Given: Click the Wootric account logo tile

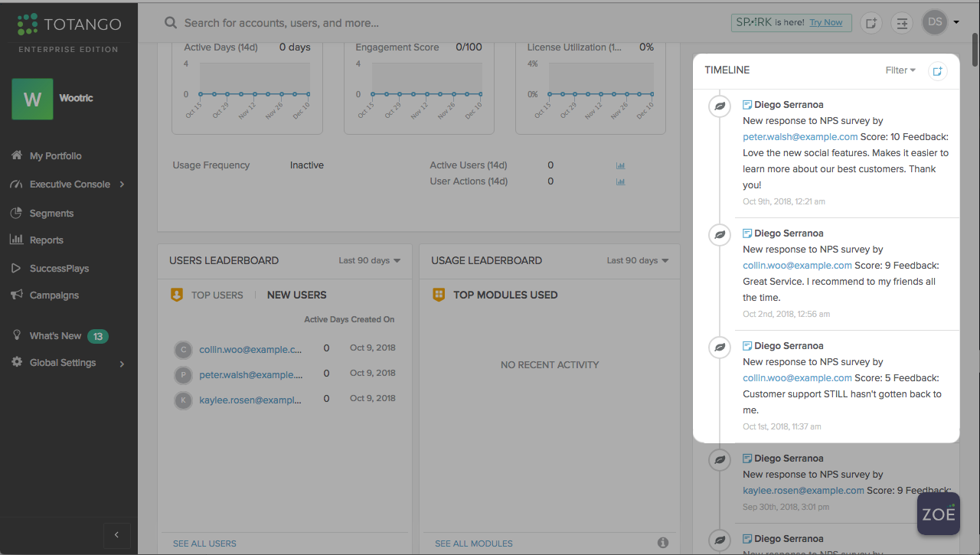Looking at the screenshot, I should click(x=32, y=99).
